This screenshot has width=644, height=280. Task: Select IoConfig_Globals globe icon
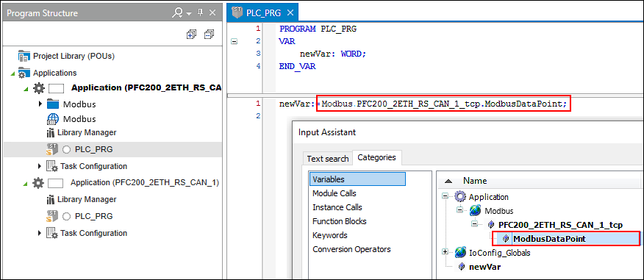pos(460,253)
